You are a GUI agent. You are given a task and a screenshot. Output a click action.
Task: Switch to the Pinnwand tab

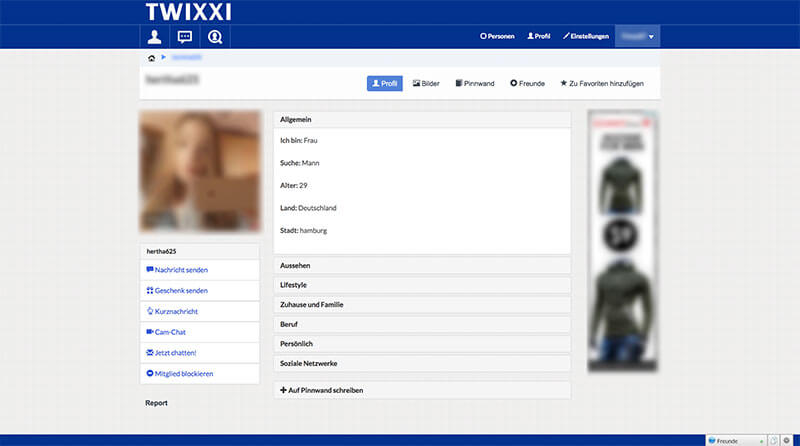(x=475, y=84)
